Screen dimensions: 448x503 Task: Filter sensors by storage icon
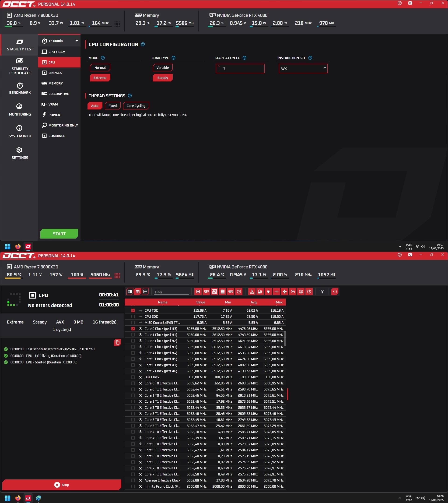coord(223,292)
